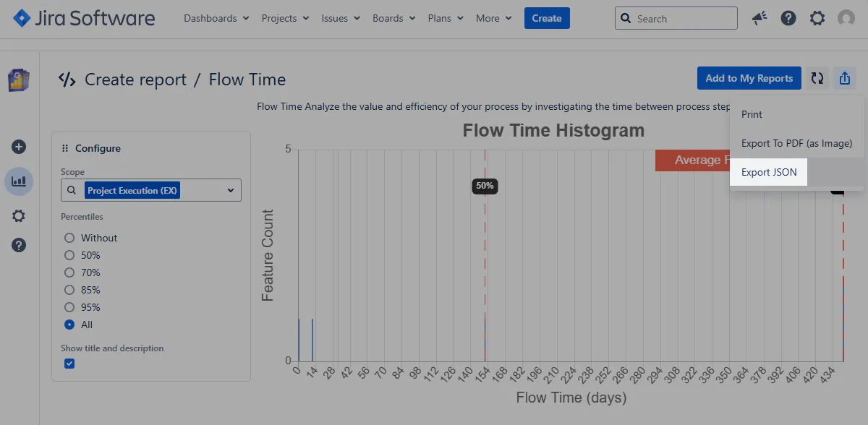Click the plus icon in left sidebar
Image resolution: width=868 pixels, height=425 pixels.
coord(20,147)
